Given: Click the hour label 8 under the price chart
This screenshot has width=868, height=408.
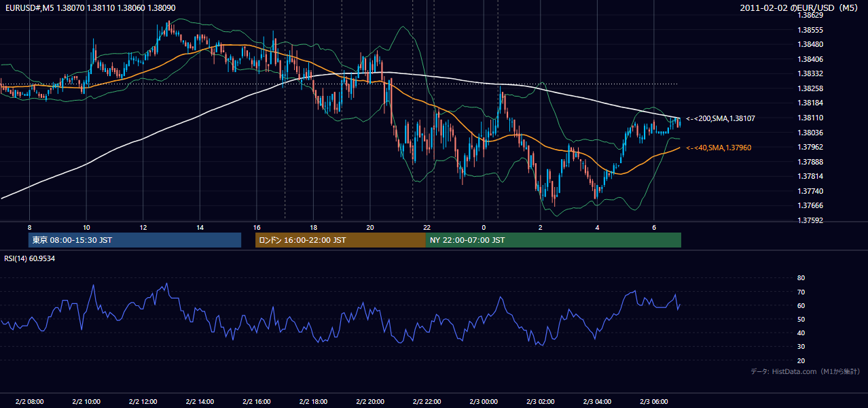Looking at the screenshot, I should pyautogui.click(x=29, y=227).
